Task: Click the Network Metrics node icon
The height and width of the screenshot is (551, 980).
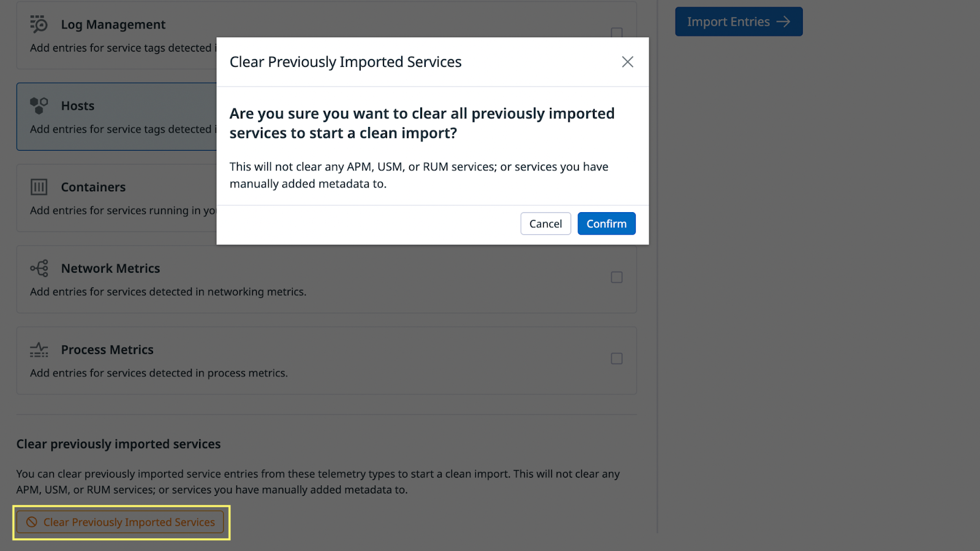Action: [x=39, y=268]
